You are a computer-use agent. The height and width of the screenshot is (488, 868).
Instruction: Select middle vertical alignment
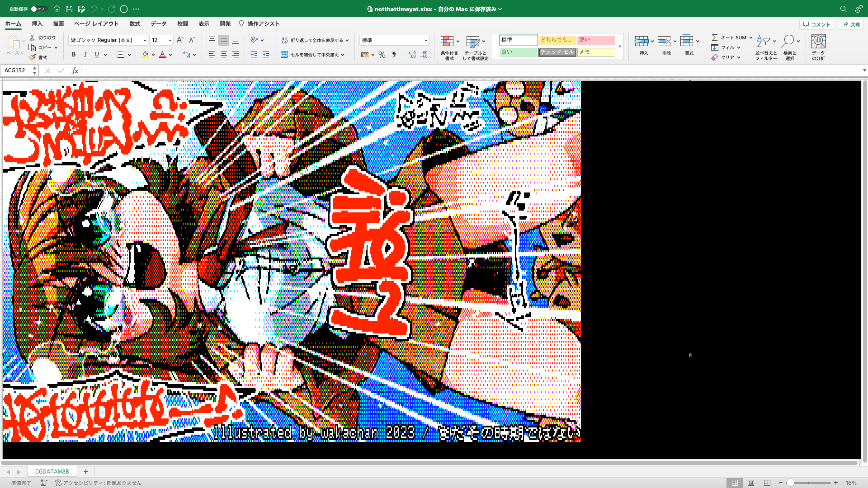point(223,40)
